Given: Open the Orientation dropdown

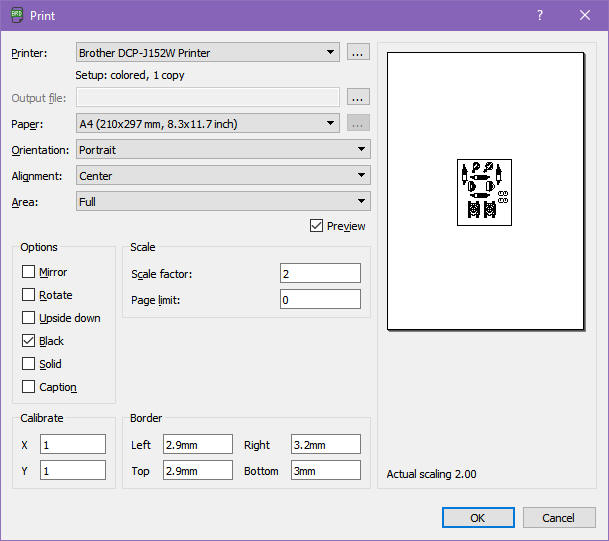Looking at the screenshot, I should [223, 150].
